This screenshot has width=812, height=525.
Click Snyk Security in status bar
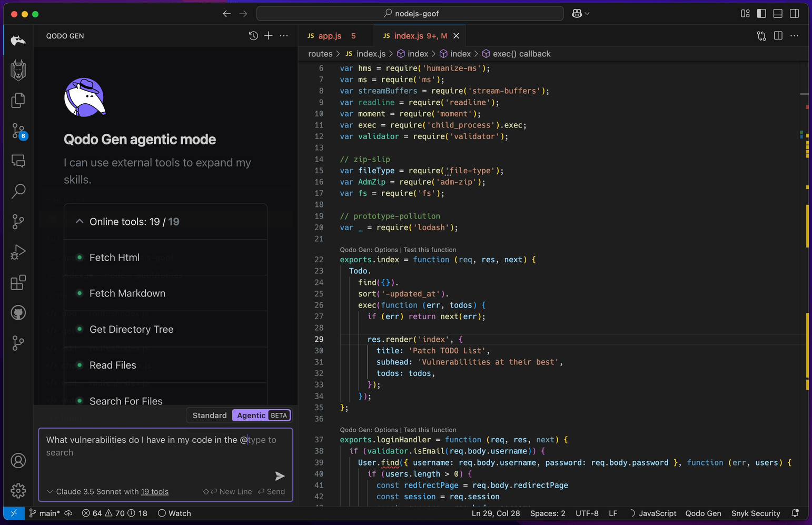pyautogui.click(x=756, y=513)
